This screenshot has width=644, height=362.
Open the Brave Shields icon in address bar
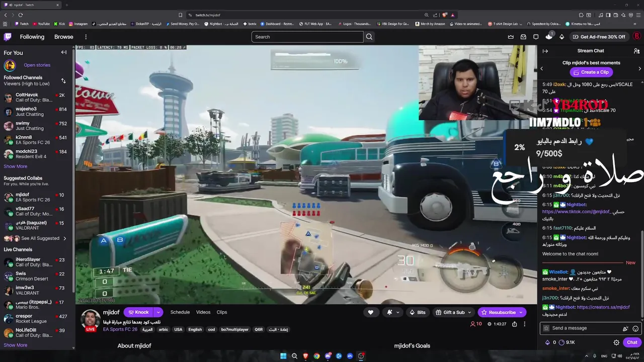(444, 15)
